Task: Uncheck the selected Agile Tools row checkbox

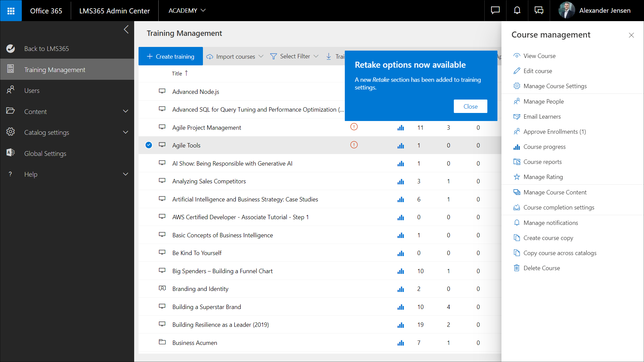Action: pyautogui.click(x=149, y=145)
